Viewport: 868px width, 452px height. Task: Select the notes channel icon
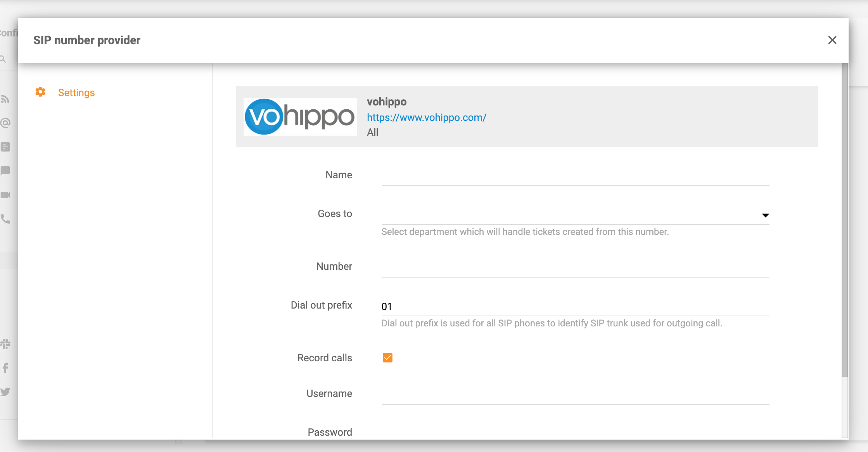click(5, 147)
